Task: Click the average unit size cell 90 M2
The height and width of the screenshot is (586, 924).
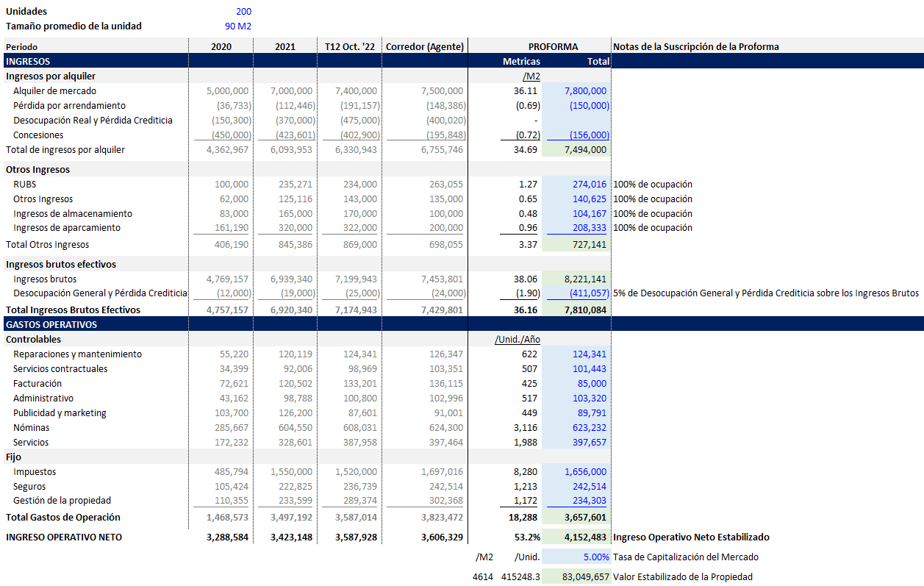Action: (x=238, y=26)
